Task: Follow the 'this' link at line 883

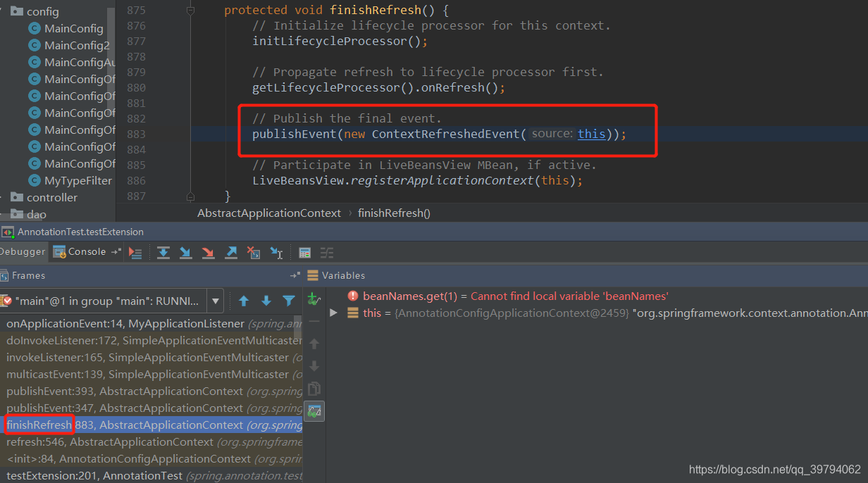Action: coord(591,134)
